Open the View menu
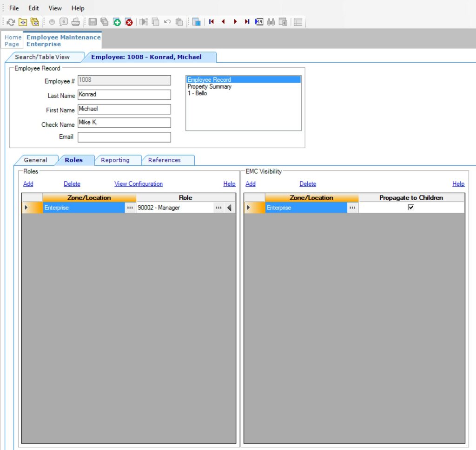The height and width of the screenshot is (450, 476). [55, 8]
